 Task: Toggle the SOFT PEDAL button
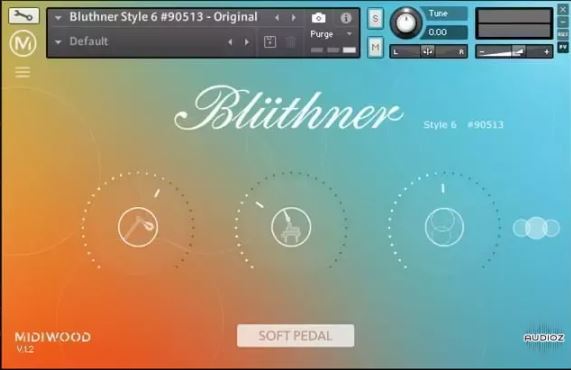[x=295, y=335]
